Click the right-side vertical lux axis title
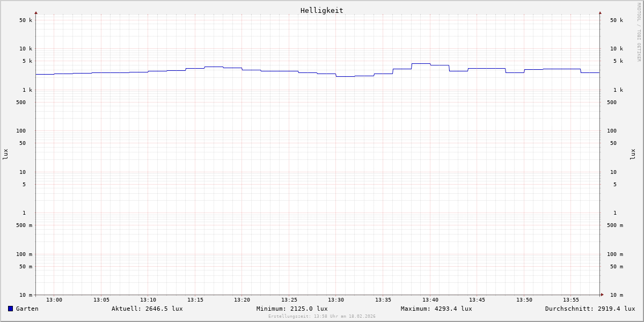 [633, 154]
